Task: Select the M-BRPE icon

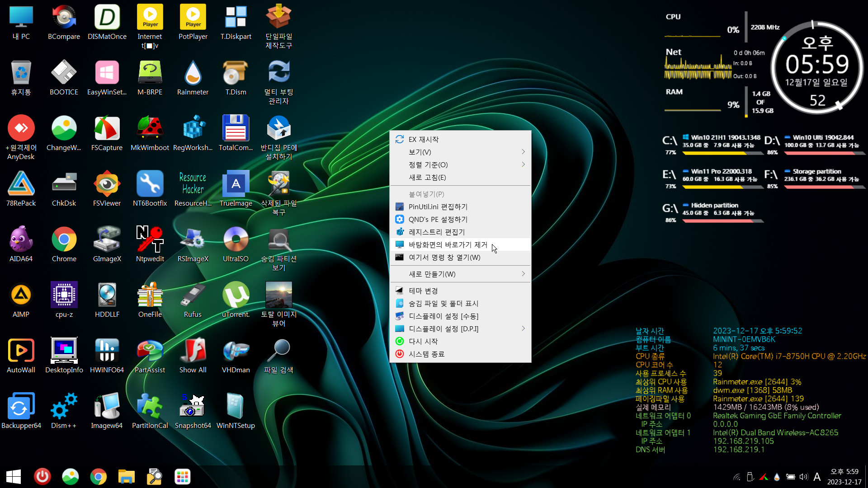Action: pos(150,78)
